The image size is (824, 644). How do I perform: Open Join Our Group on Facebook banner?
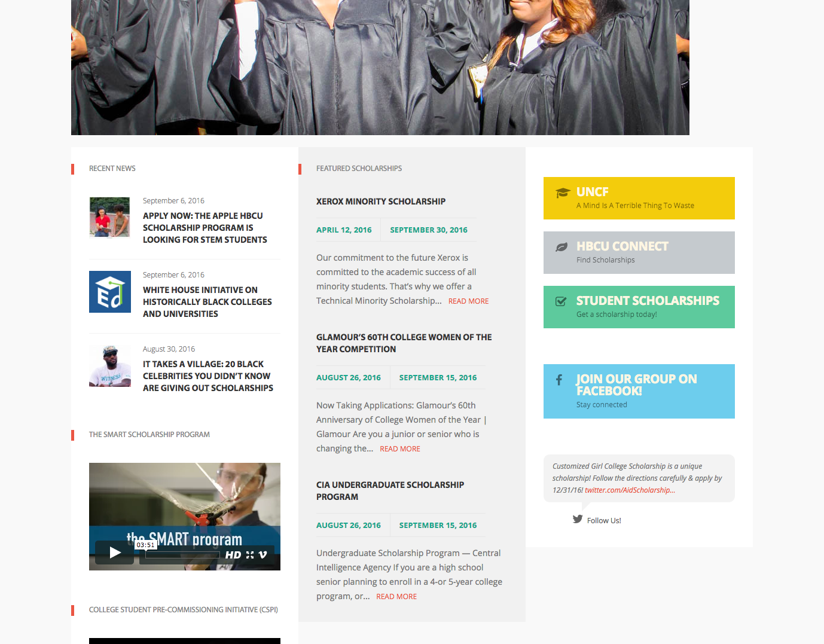pos(639,391)
